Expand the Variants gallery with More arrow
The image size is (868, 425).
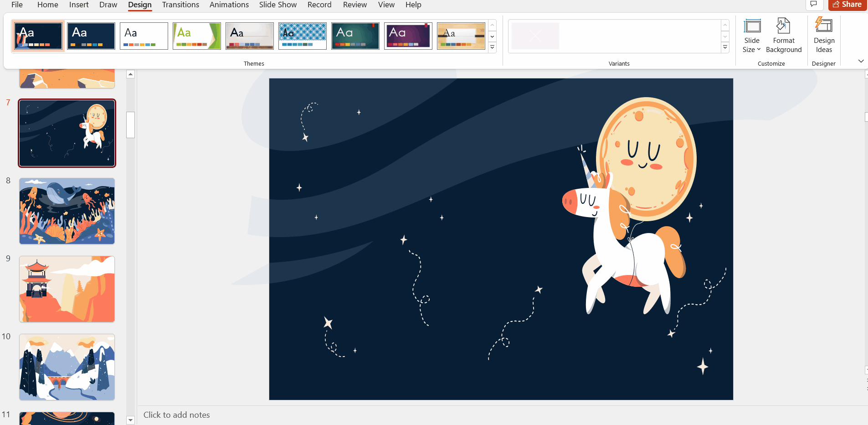(x=725, y=47)
